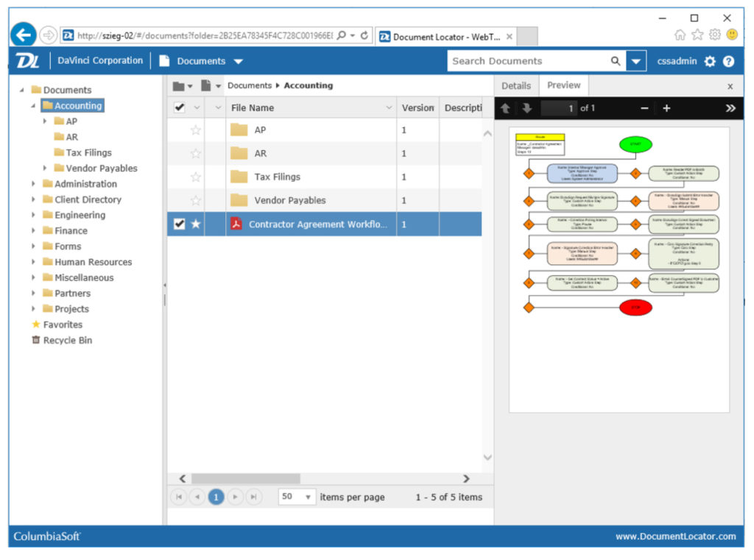Zoom out the preview with minus
Viewport: 754px width, 560px height.
point(644,108)
